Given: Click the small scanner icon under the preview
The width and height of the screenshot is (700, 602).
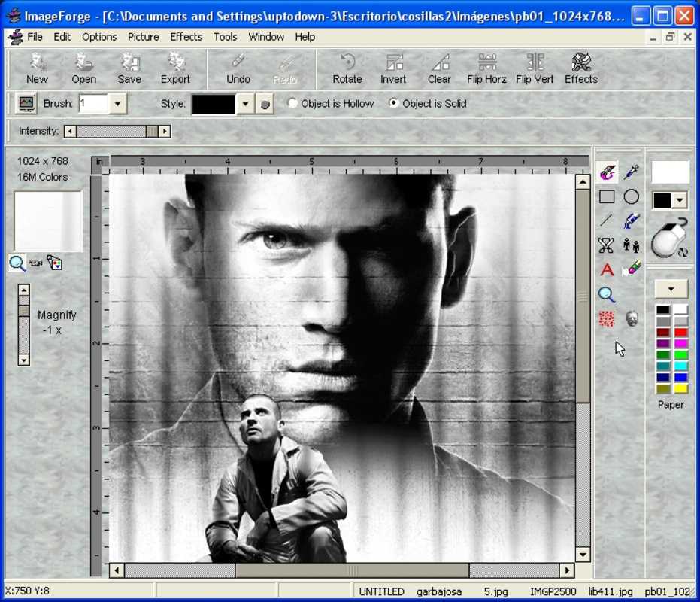Looking at the screenshot, I should pyautogui.click(x=36, y=263).
